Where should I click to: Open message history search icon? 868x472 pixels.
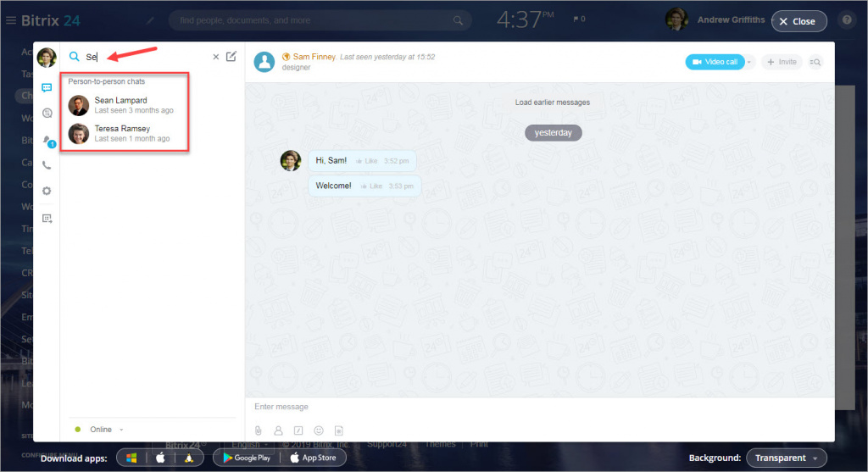(815, 62)
